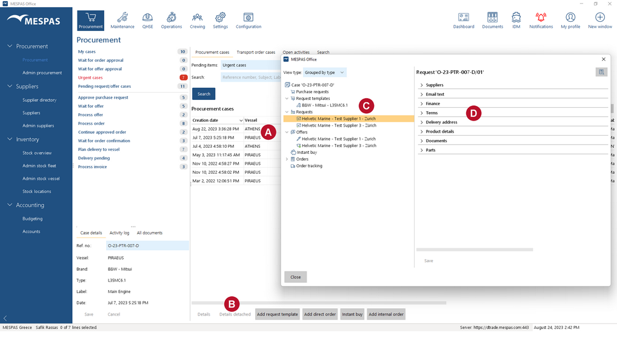Open Wait for order confirmation list

pos(104,141)
